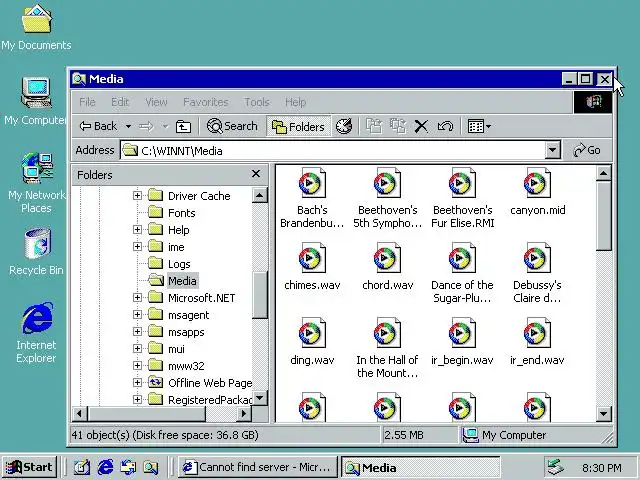The width and height of the screenshot is (640, 480).
Task: Click the Copy To toolbar icon
Action: point(398,126)
